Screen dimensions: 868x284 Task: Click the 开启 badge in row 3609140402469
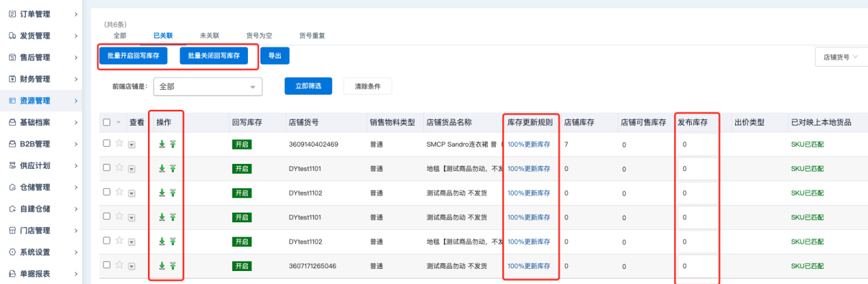tap(242, 145)
